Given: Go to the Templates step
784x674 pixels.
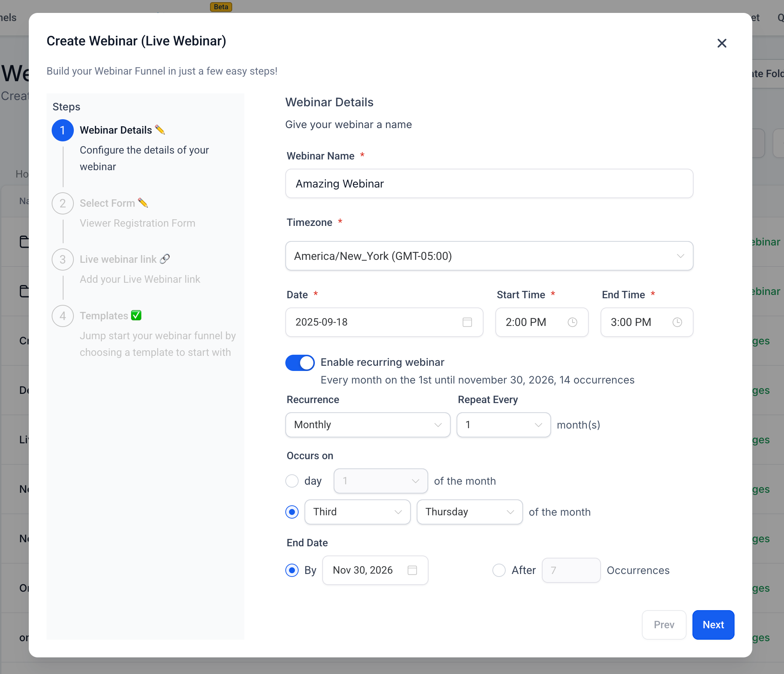Looking at the screenshot, I should pyautogui.click(x=62, y=316).
